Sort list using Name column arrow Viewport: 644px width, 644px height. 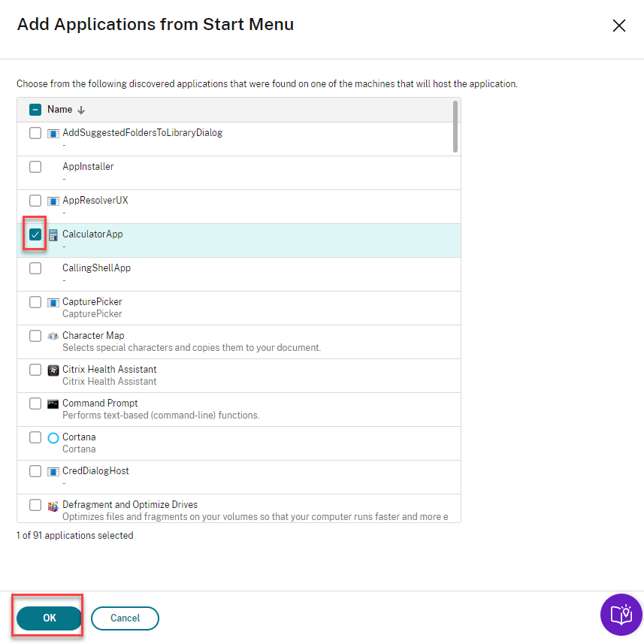(x=81, y=110)
